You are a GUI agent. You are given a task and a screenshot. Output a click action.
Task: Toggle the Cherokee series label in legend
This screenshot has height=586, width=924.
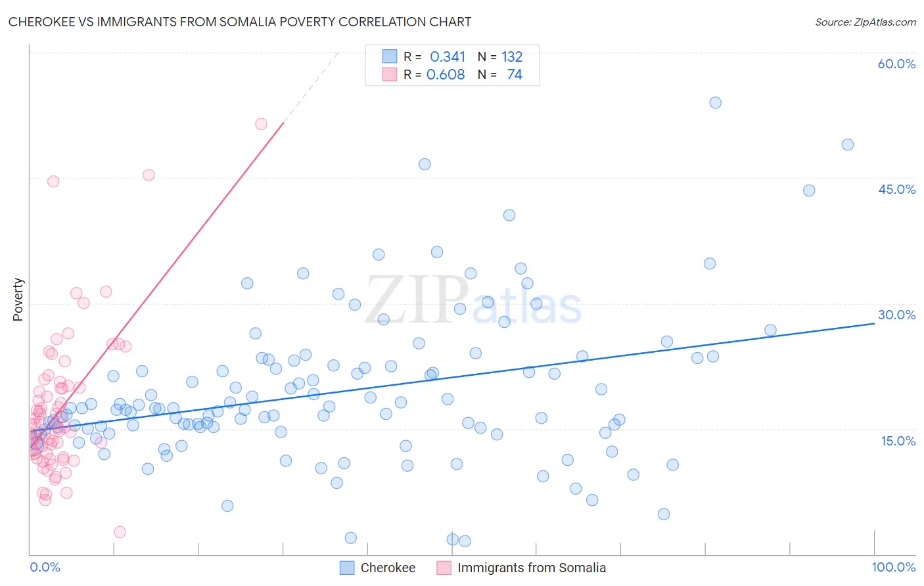388,568
